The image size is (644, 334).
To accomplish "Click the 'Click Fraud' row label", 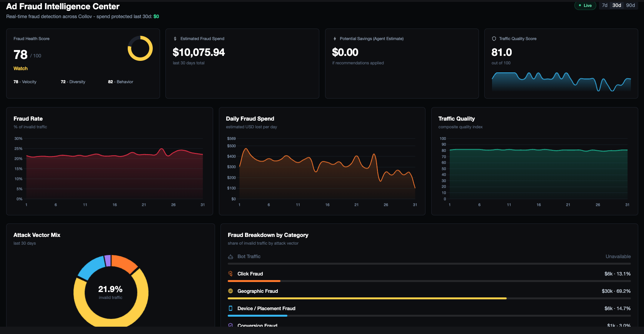I will point(250,274).
